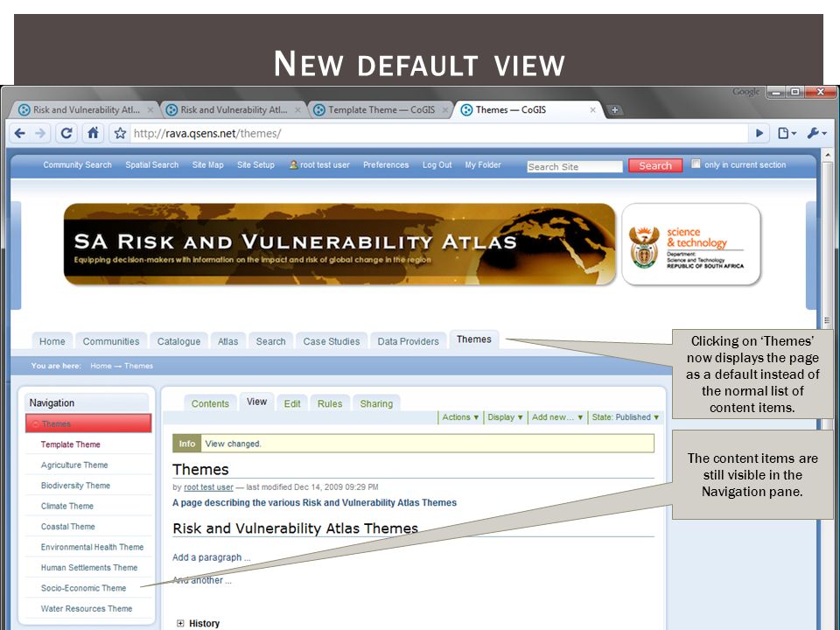Open My Folder link
This screenshot has height=630, width=840.
(x=483, y=165)
